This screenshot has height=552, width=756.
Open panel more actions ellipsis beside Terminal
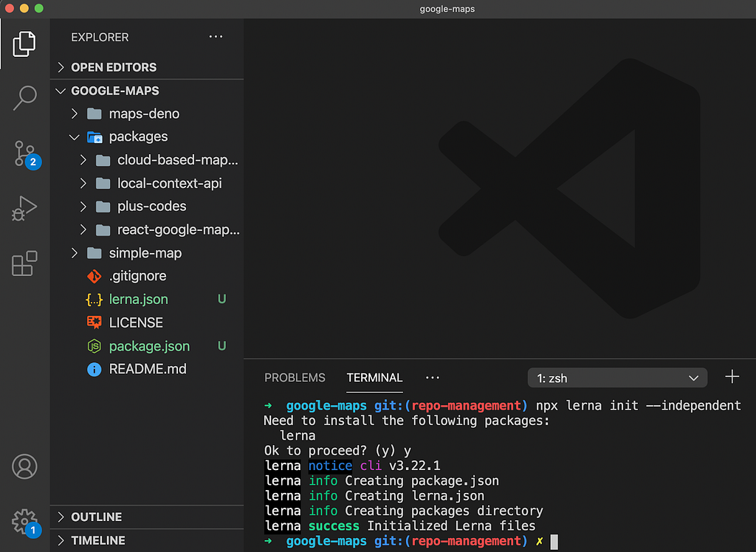[433, 378]
